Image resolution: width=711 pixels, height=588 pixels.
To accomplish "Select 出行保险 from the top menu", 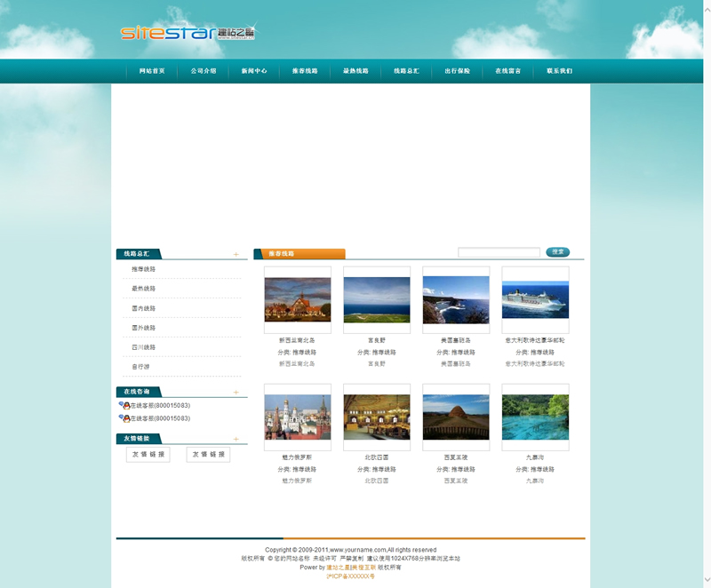I will click(x=458, y=71).
